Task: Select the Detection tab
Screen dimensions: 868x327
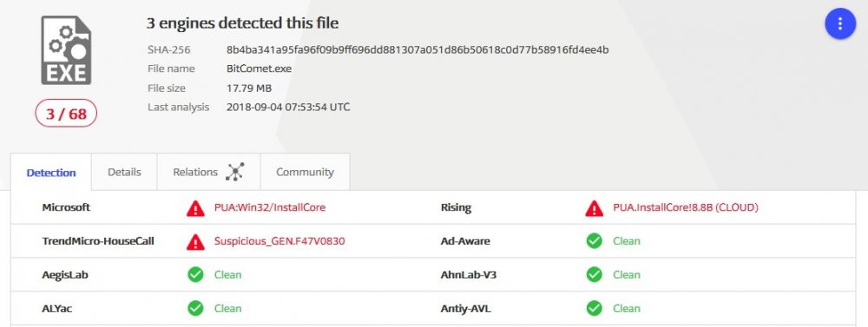Action: pyautogui.click(x=51, y=173)
